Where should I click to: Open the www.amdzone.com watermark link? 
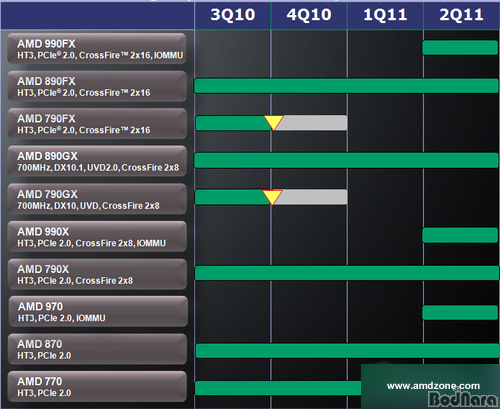pyautogui.click(x=433, y=386)
